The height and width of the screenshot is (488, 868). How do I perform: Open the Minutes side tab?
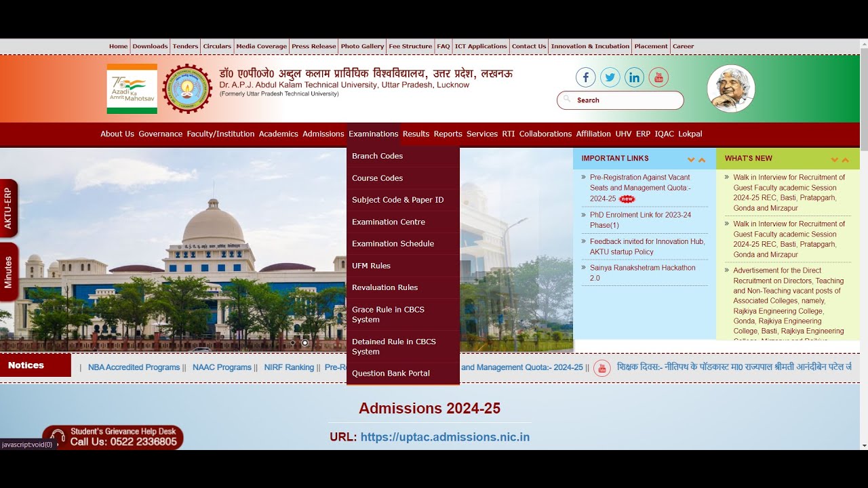(8, 272)
